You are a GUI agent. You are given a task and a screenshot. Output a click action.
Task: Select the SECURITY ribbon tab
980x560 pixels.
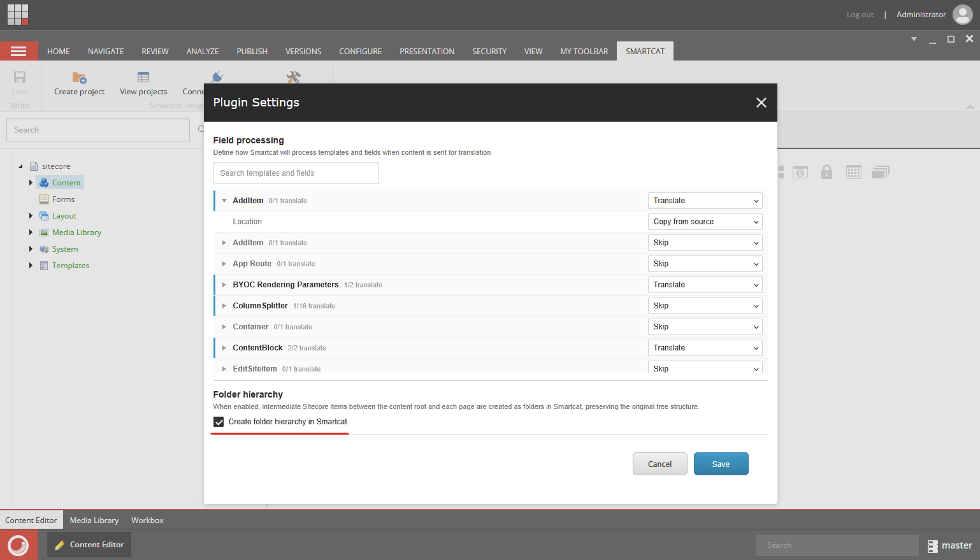point(489,52)
